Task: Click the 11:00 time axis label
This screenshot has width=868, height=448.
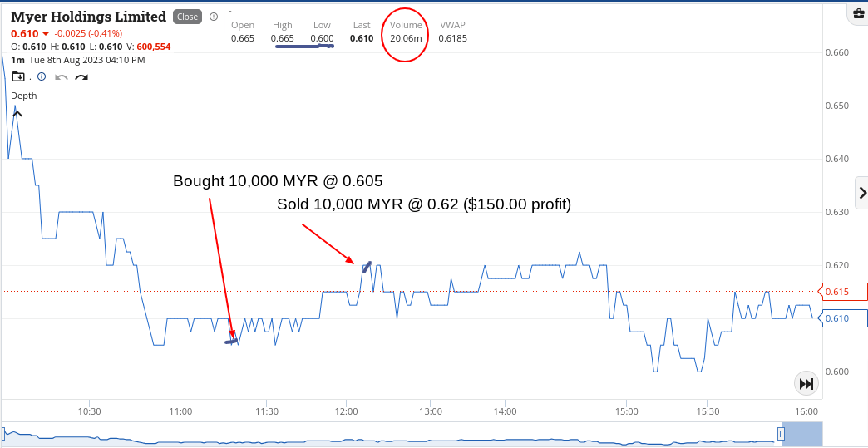Action: coord(180,411)
